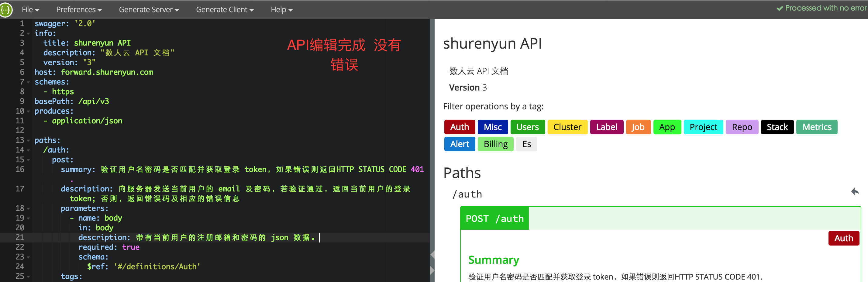Filter operations by the Alert tag
Image resolution: width=868 pixels, height=282 pixels.
pos(460,144)
